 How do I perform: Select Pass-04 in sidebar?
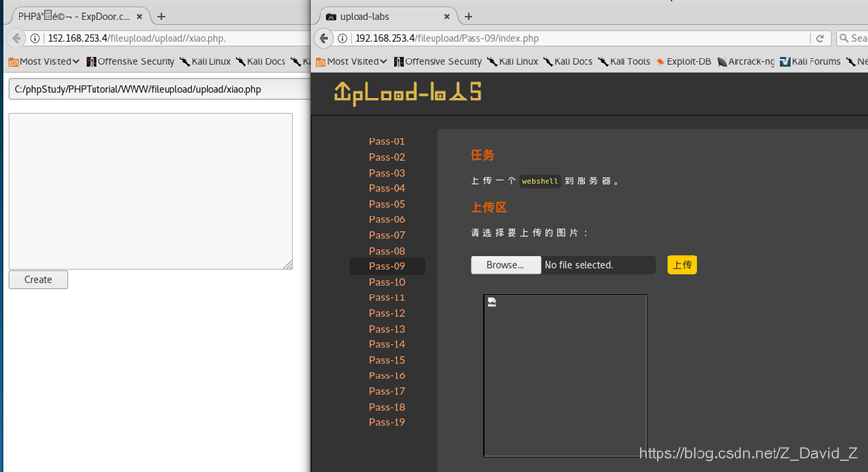pos(387,188)
